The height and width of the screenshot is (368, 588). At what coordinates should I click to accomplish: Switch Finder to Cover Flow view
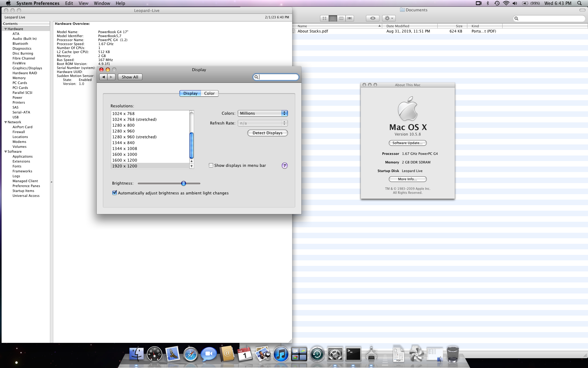point(349,18)
